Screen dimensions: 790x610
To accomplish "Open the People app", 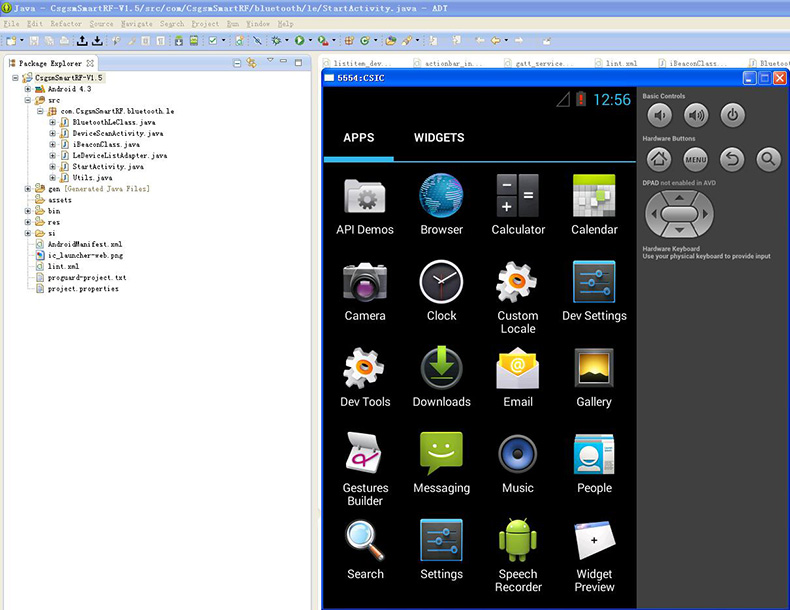I will [x=594, y=463].
